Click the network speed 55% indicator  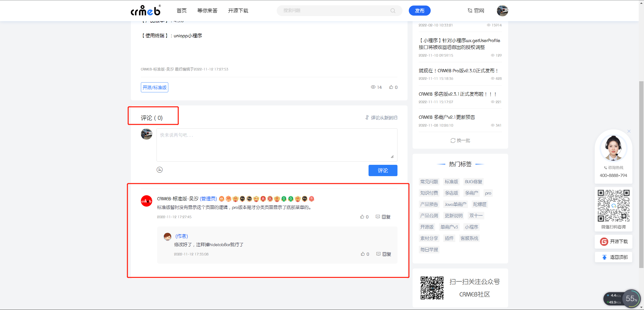(x=631, y=299)
